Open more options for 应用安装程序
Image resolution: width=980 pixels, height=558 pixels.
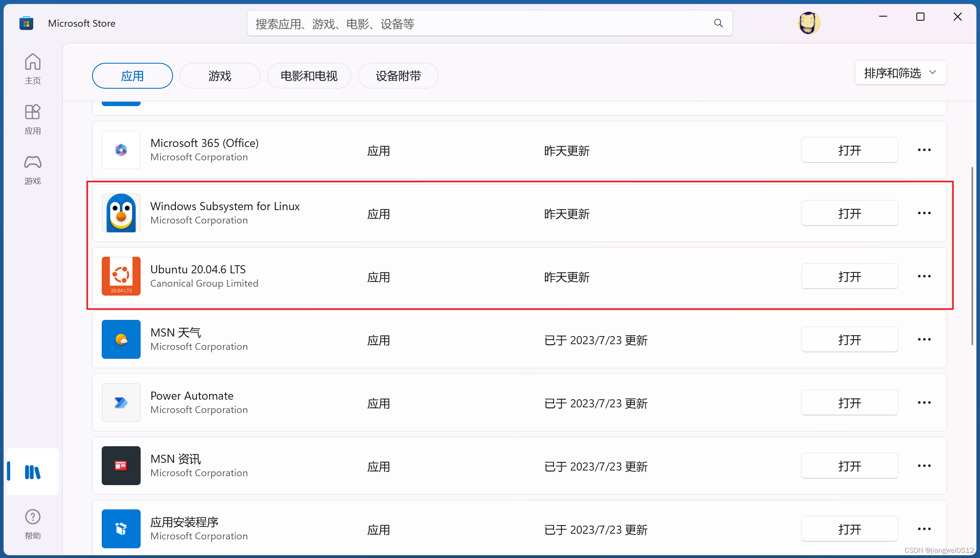click(924, 529)
